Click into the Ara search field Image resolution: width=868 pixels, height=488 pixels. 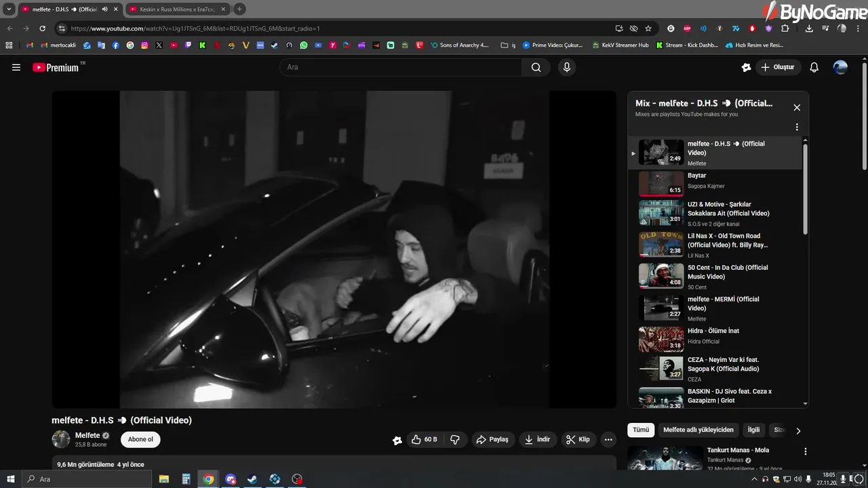click(x=400, y=67)
